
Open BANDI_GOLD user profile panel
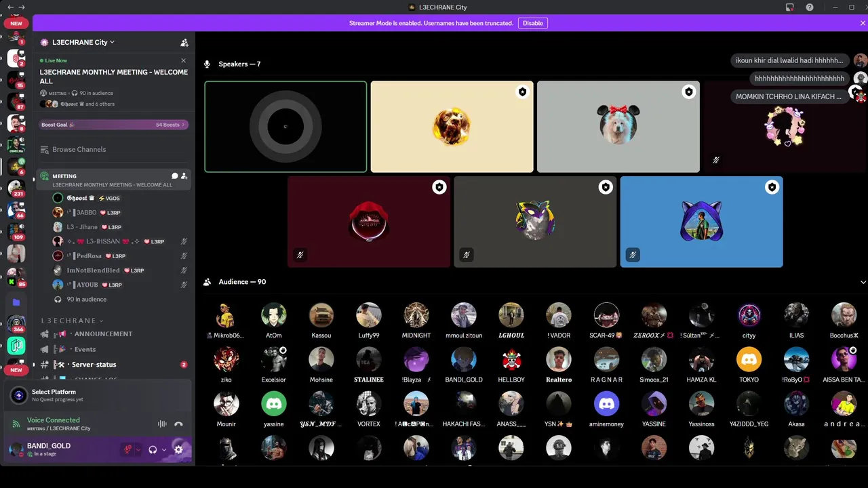tap(61, 449)
